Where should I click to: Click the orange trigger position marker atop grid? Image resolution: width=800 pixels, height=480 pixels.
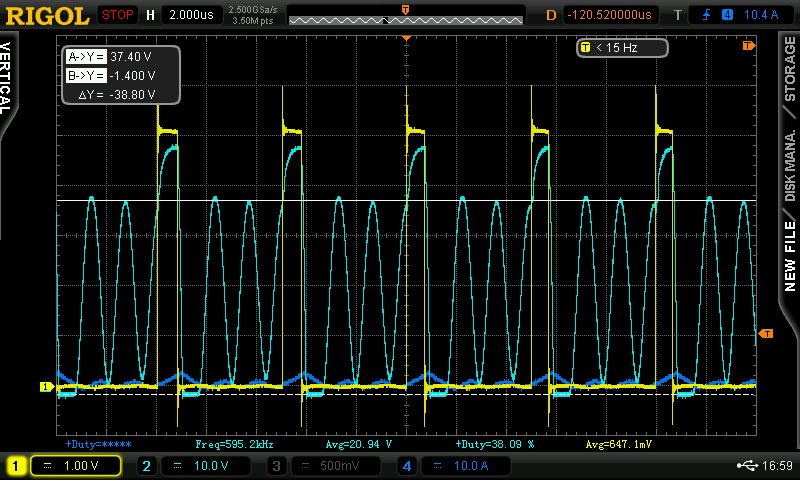click(406, 37)
